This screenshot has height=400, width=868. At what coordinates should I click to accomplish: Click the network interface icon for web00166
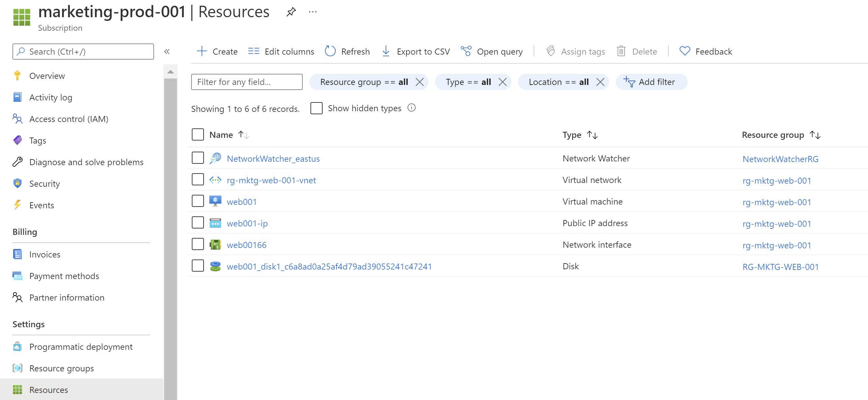(x=215, y=245)
